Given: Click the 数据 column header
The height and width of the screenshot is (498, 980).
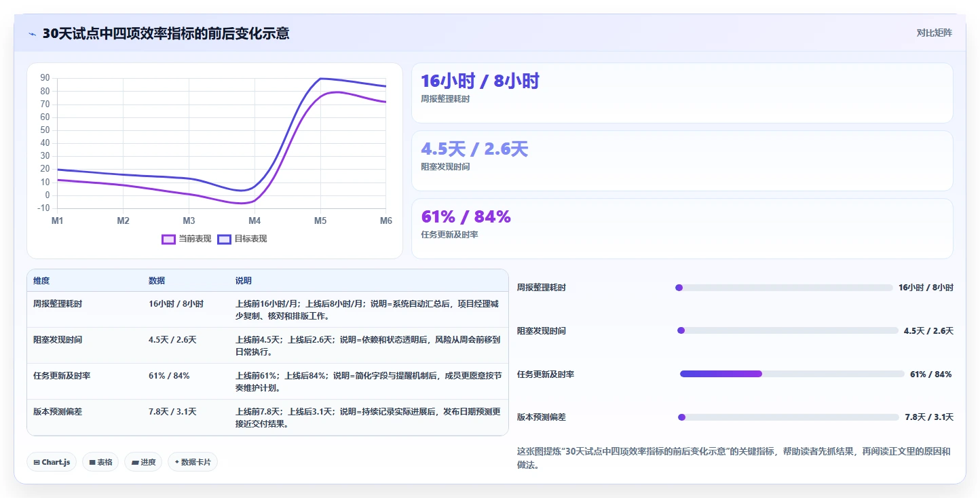Looking at the screenshot, I should 157,281.
